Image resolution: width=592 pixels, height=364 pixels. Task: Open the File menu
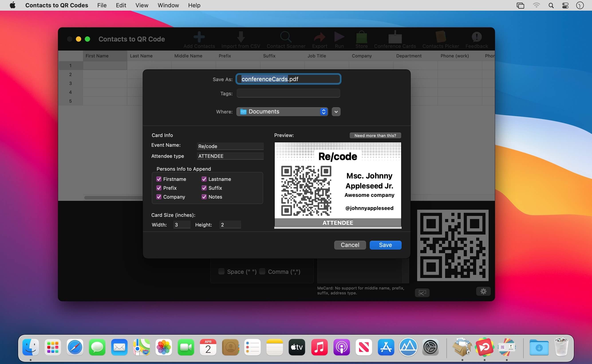102,5
